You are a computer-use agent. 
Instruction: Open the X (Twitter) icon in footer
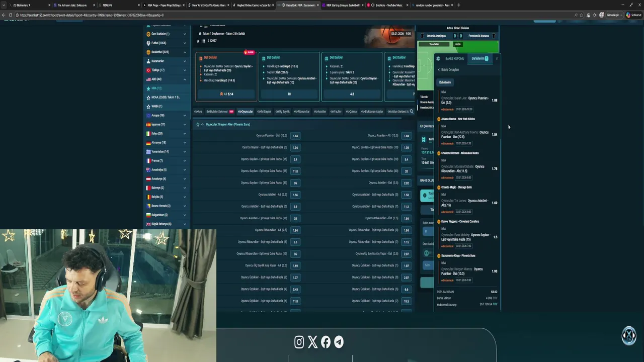click(312, 342)
